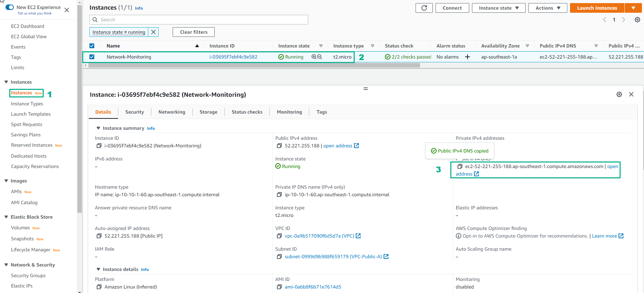Collapse the Instances sidebar section
The image size is (644, 293).
6,82
